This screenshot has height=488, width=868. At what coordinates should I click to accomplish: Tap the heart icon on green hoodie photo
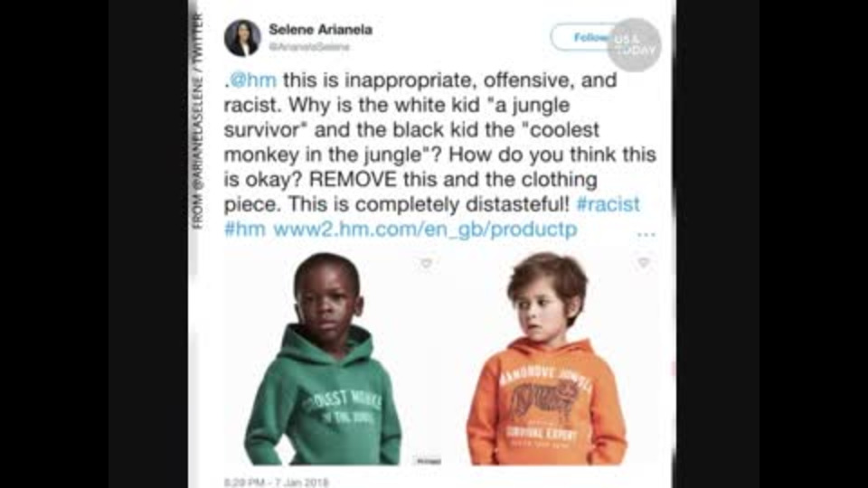tap(426, 263)
